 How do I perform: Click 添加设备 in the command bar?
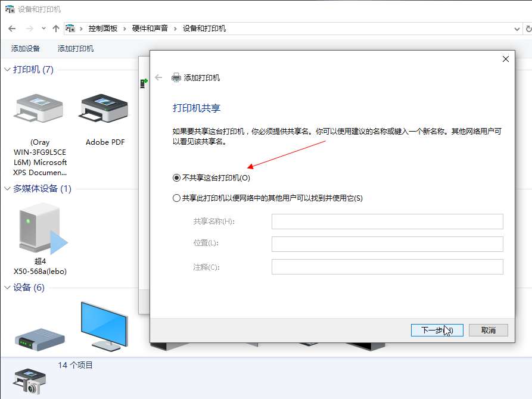pyautogui.click(x=26, y=48)
